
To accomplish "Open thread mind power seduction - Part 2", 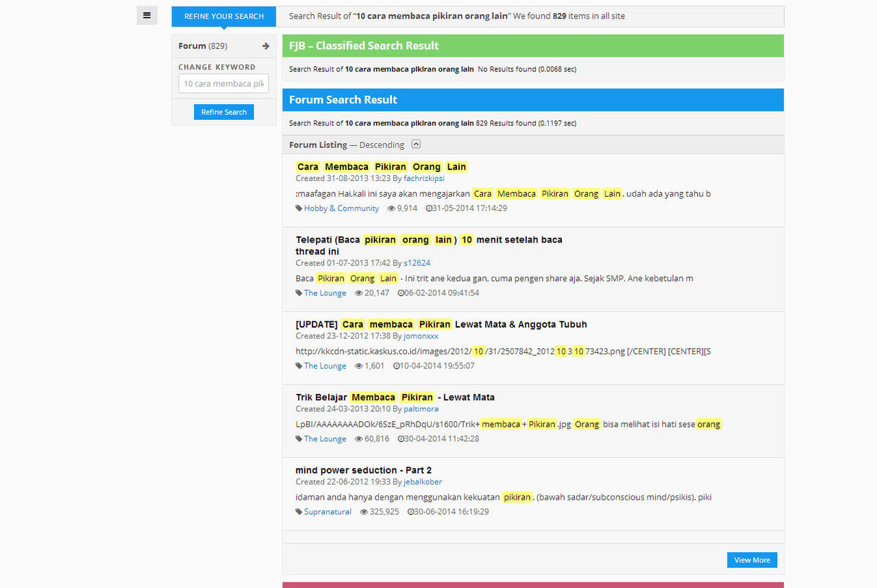I will 364,470.
